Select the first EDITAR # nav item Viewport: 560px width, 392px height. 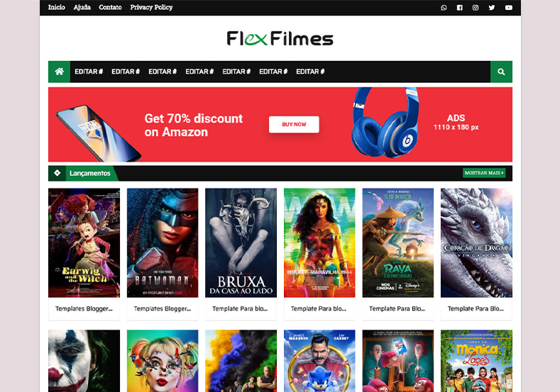89,72
